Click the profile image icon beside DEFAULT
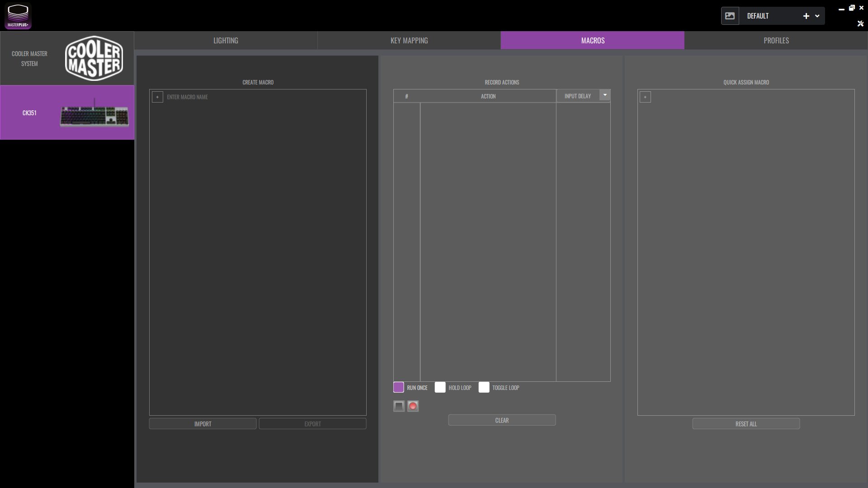 (730, 16)
